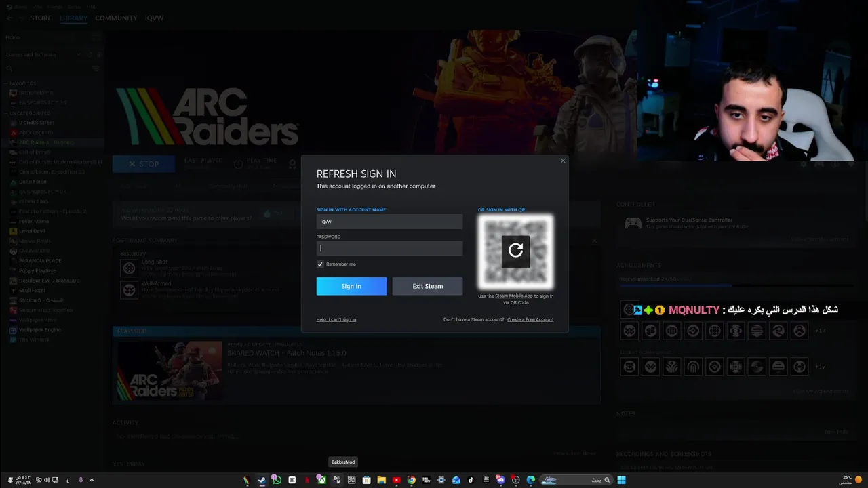This screenshot has height=488, width=868.
Task: Click the Exit Steam button
Action: click(427, 286)
